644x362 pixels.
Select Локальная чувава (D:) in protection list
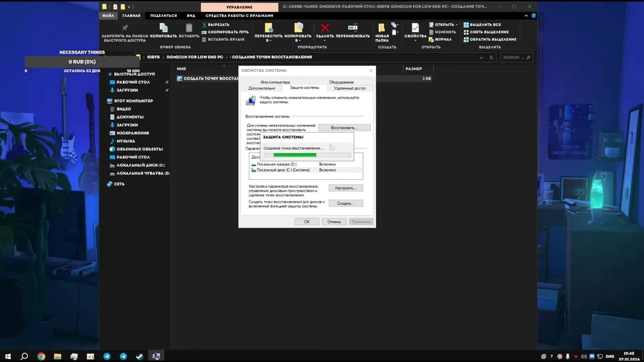click(x=306, y=164)
